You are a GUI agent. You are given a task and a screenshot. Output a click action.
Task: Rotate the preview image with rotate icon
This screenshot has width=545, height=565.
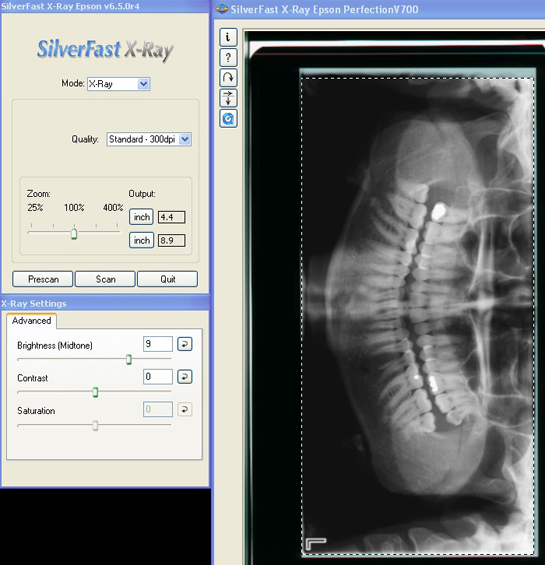228,77
